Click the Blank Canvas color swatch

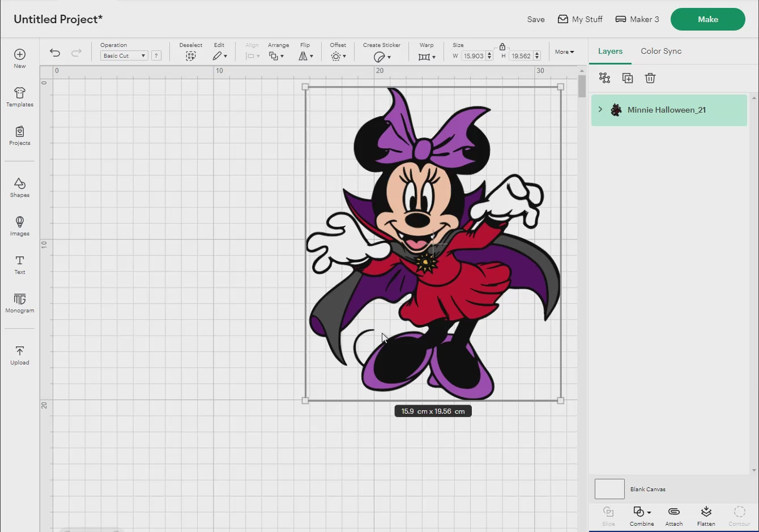609,489
